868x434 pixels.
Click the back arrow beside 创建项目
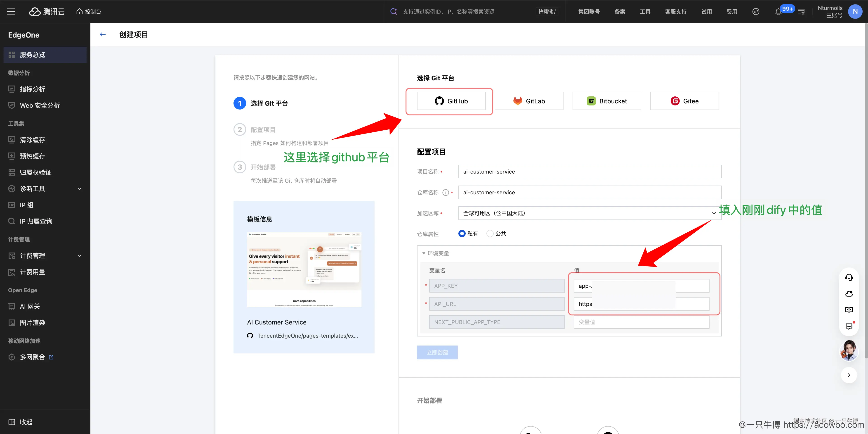103,34
